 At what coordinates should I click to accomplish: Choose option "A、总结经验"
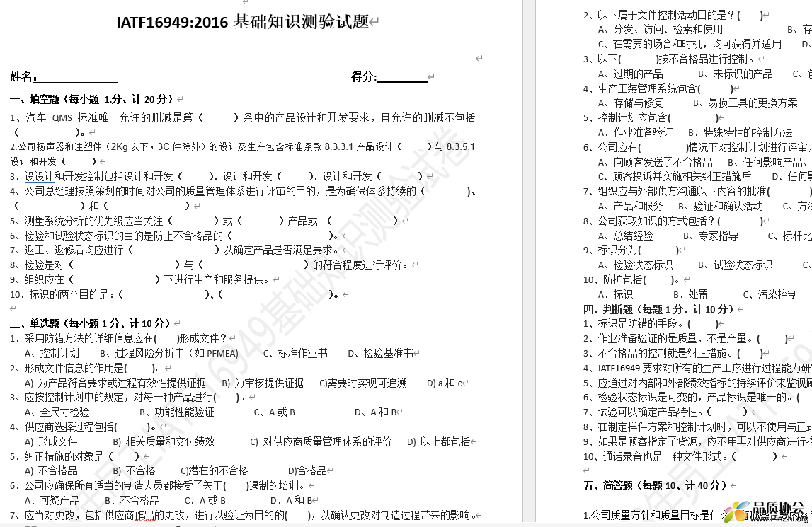pos(626,236)
